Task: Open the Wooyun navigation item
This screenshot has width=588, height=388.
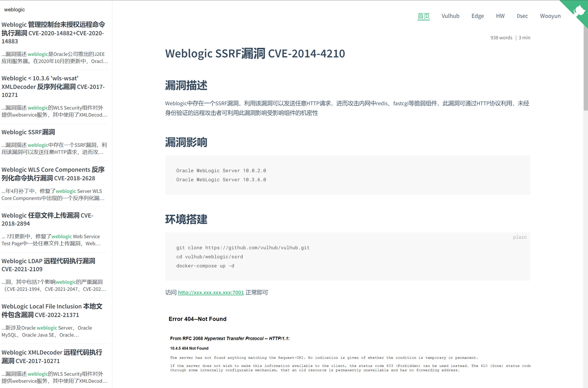Action: tap(550, 16)
